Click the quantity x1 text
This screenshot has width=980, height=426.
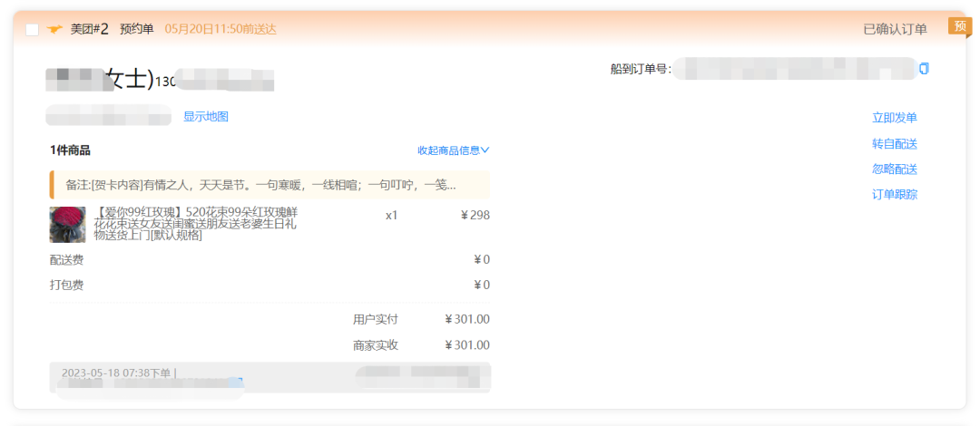[391, 216]
